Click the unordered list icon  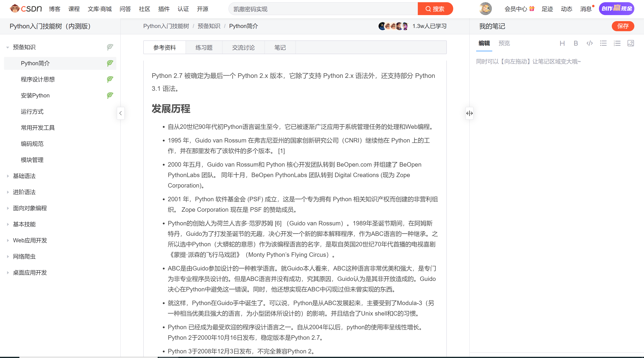click(x=603, y=43)
